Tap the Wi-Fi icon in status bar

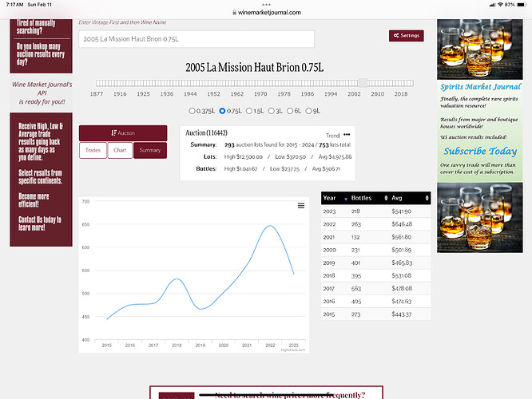pyautogui.click(x=500, y=5)
